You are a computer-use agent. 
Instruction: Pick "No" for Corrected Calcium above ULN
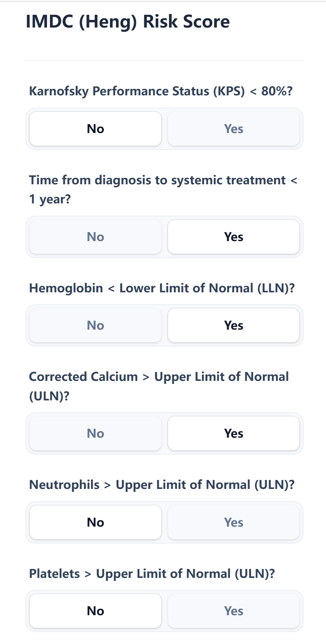point(95,433)
